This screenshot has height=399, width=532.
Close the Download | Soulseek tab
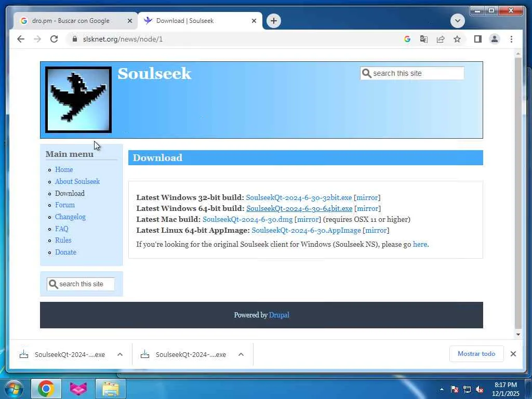point(254,21)
